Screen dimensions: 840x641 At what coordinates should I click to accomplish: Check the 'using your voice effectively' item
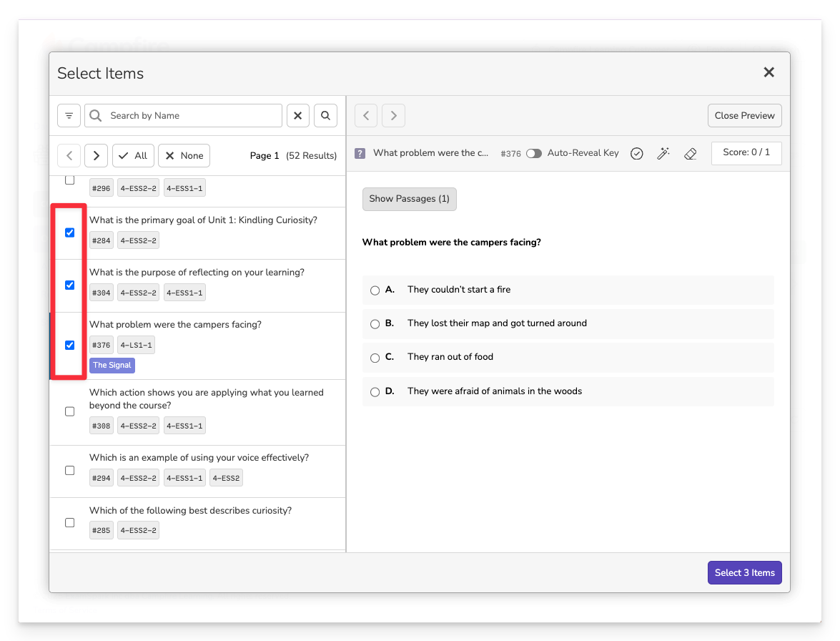pos(69,471)
